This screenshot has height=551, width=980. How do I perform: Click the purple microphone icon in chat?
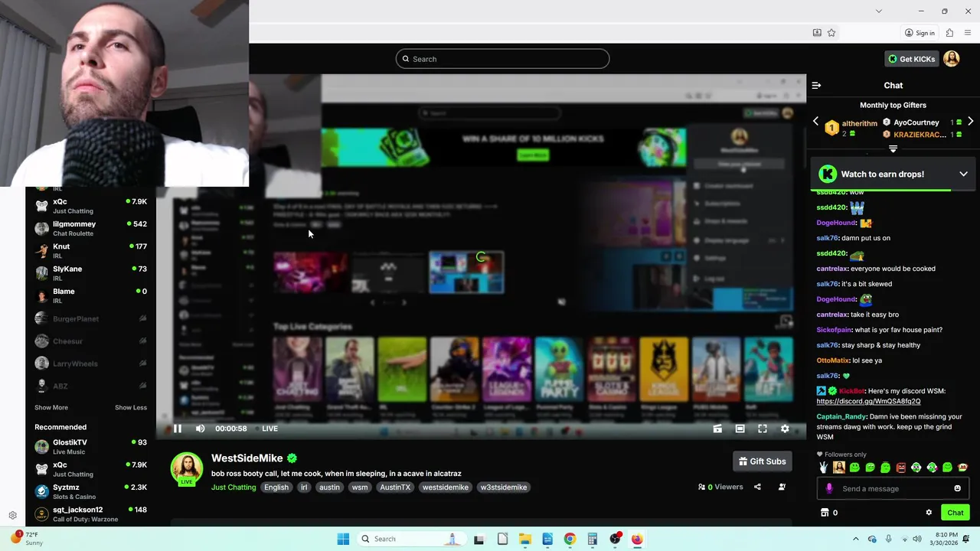tap(829, 488)
